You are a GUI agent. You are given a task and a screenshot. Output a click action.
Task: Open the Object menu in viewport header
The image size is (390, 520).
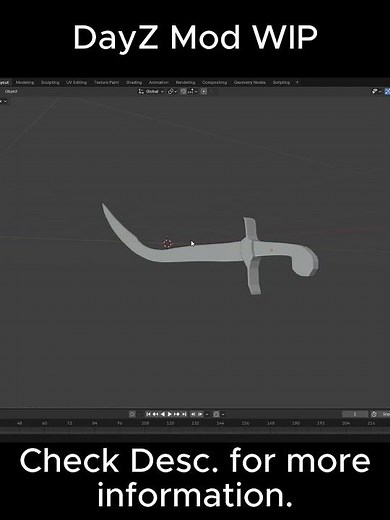pyautogui.click(x=11, y=91)
